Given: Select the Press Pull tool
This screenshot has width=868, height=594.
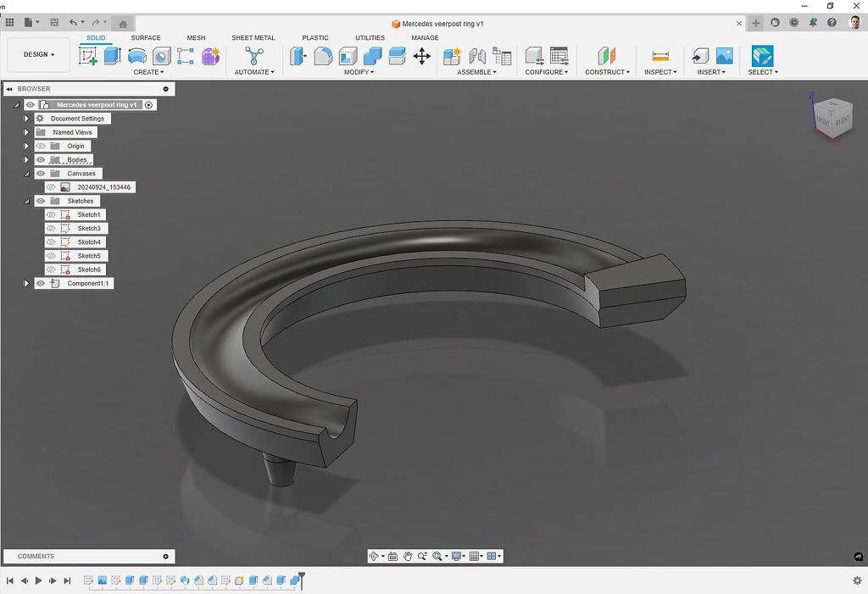Looking at the screenshot, I should [x=298, y=56].
